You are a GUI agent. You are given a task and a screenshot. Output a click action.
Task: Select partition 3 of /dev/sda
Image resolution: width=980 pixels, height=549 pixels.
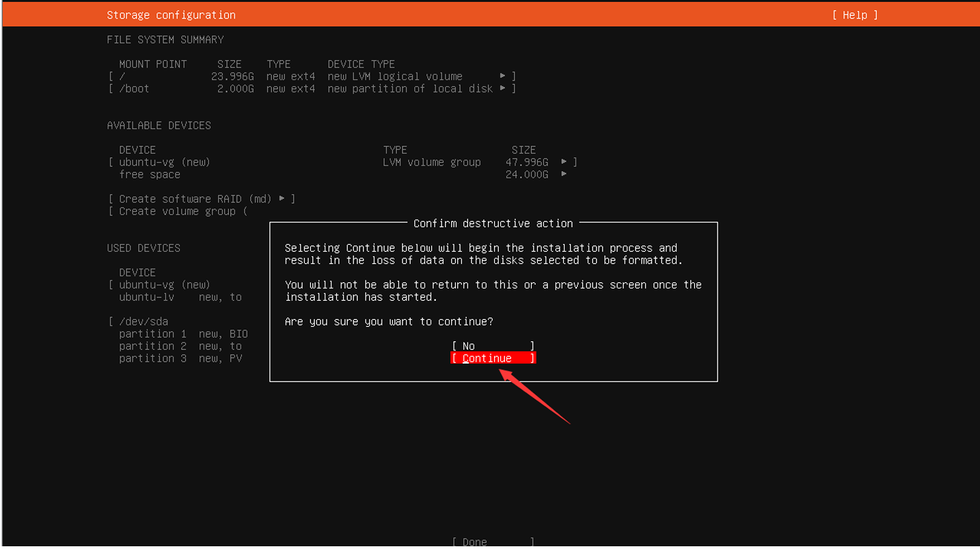[x=180, y=359]
